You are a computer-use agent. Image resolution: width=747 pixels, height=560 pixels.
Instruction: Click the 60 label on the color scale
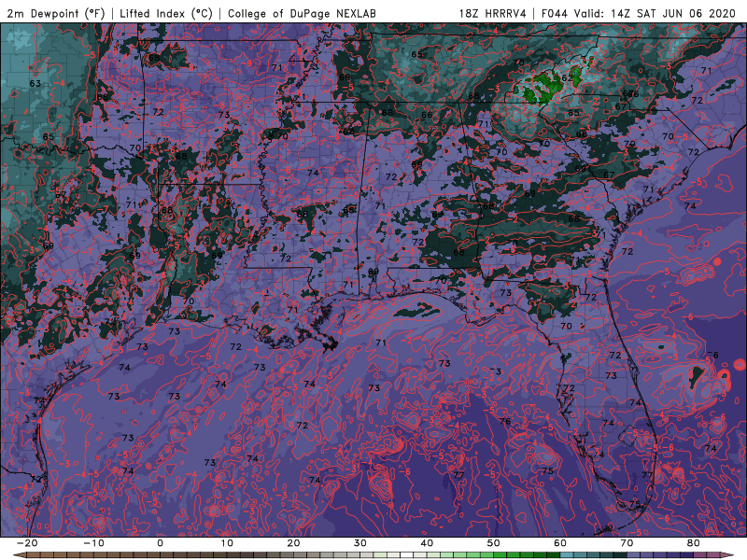coord(560,543)
